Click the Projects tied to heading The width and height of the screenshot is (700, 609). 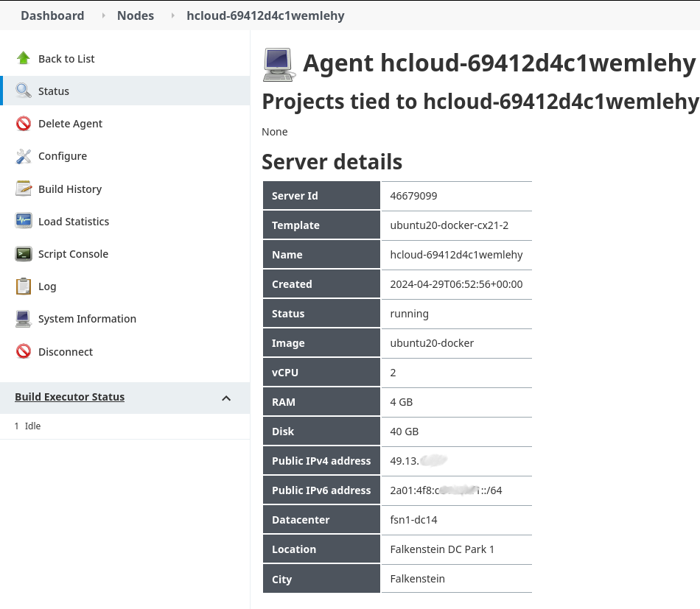(x=480, y=102)
